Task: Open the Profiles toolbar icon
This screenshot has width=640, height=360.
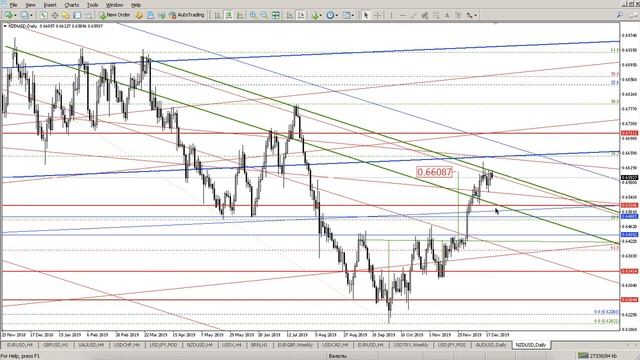Action: tap(24, 15)
